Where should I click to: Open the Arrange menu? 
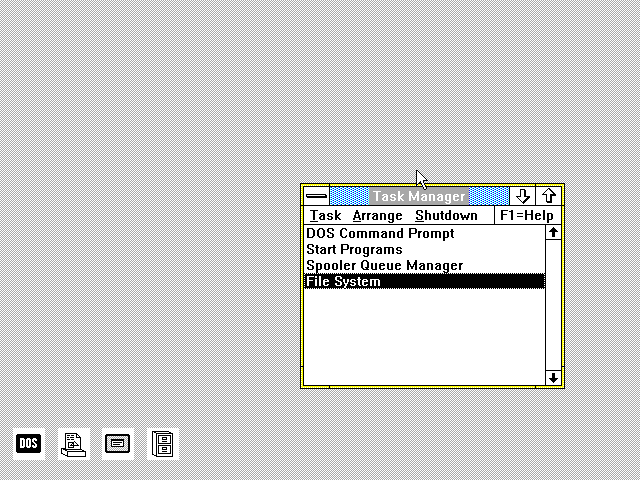[x=378, y=215]
